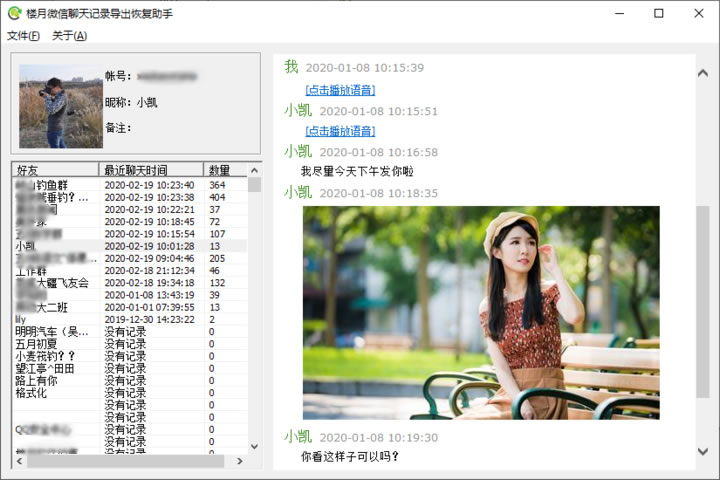Select the 工作群 chat row

[x=31, y=271]
